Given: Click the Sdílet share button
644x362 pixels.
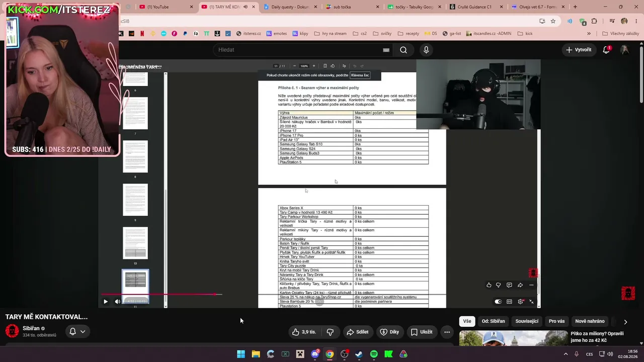Looking at the screenshot, I should click(357, 332).
